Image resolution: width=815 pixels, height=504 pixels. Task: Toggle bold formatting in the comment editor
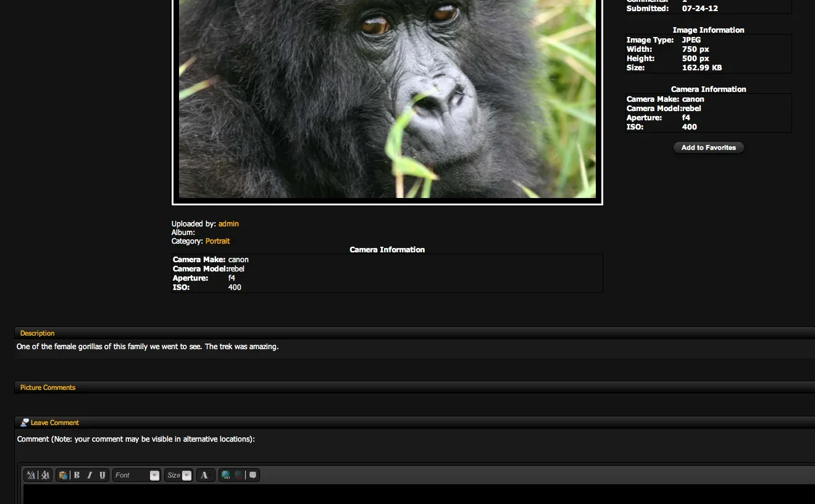[77, 475]
